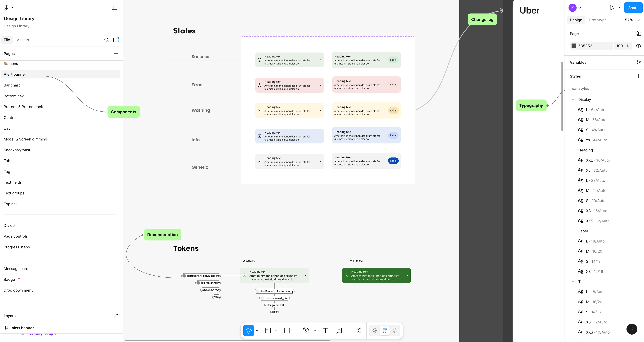Screen dimensions: 644x342
Task: Open the Bar chart page
Action: pyautogui.click(x=12, y=85)
